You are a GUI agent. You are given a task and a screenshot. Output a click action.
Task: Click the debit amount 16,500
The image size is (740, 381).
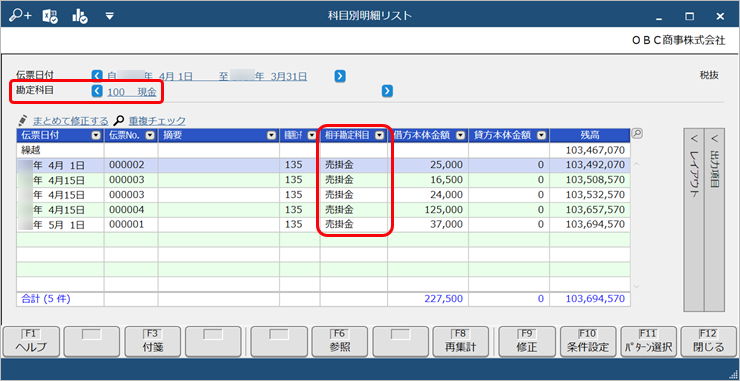point(446,180)
